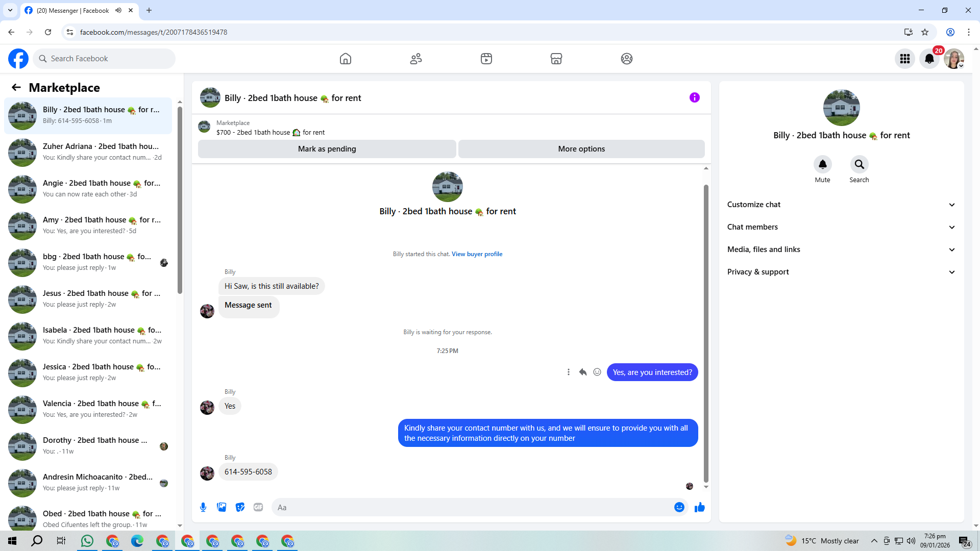Viewport: 980px width, 551px height.
Task: Attach a photo using the image icon
Action: point(222,507)
